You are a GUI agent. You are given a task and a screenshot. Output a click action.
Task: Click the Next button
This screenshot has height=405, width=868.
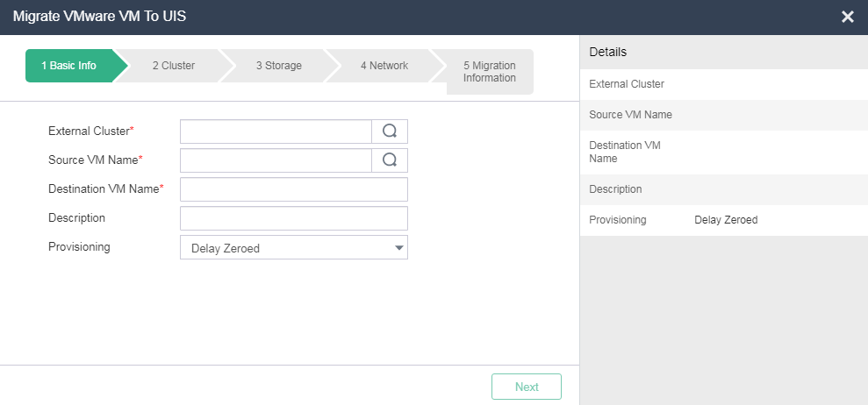pyautogui.click(x=527, y=387)
